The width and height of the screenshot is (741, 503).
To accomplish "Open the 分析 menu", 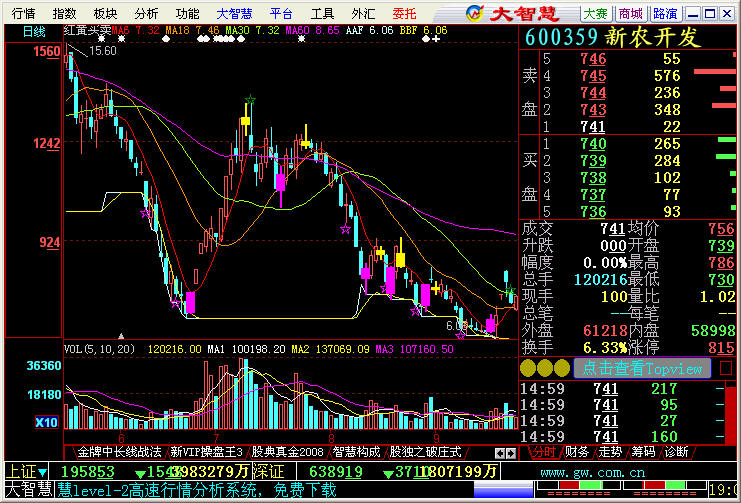I will [146, 14].
